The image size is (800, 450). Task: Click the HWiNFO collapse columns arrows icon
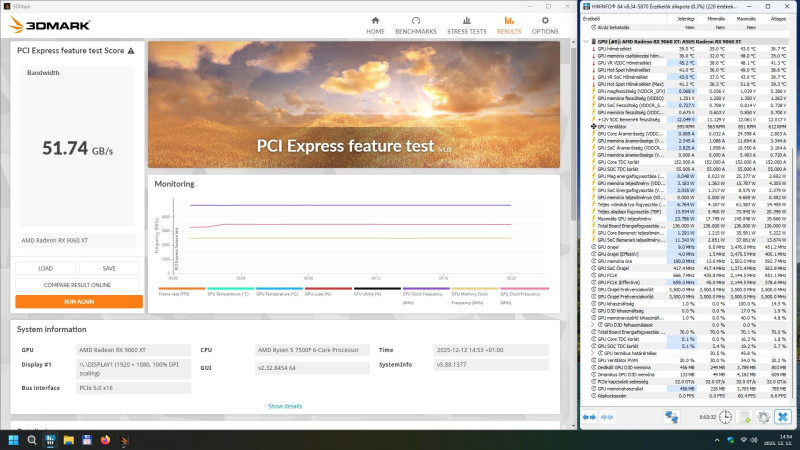coord(607,417)
